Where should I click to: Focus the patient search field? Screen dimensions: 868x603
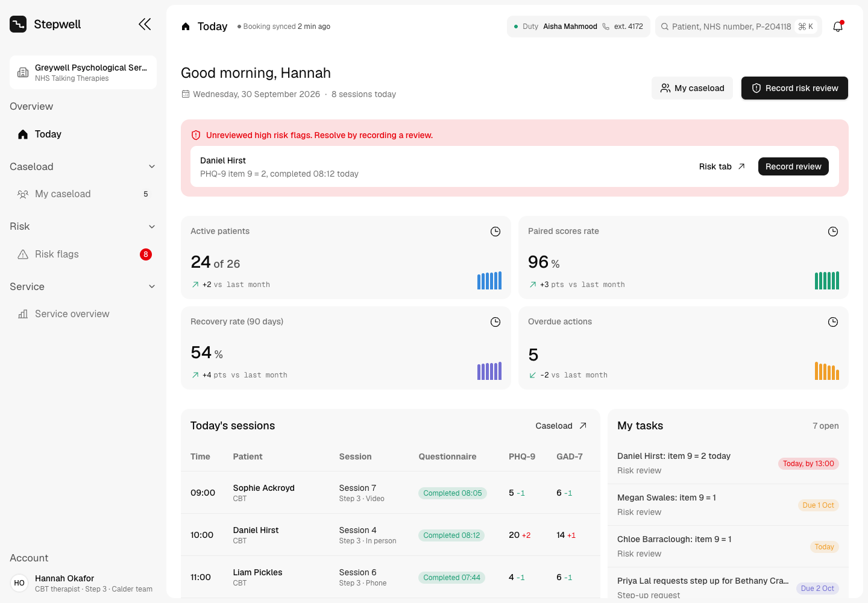738,27
